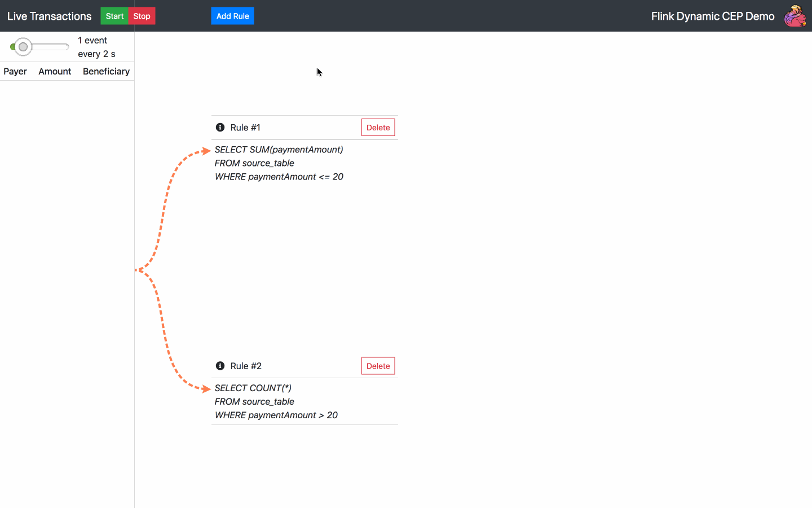Click the event rate slider handle

pyautogui.click(x=23, y=47)
